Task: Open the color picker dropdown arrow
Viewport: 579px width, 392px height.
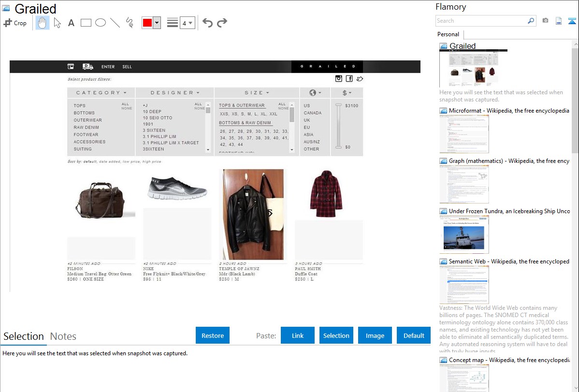Action: (157, 23)
